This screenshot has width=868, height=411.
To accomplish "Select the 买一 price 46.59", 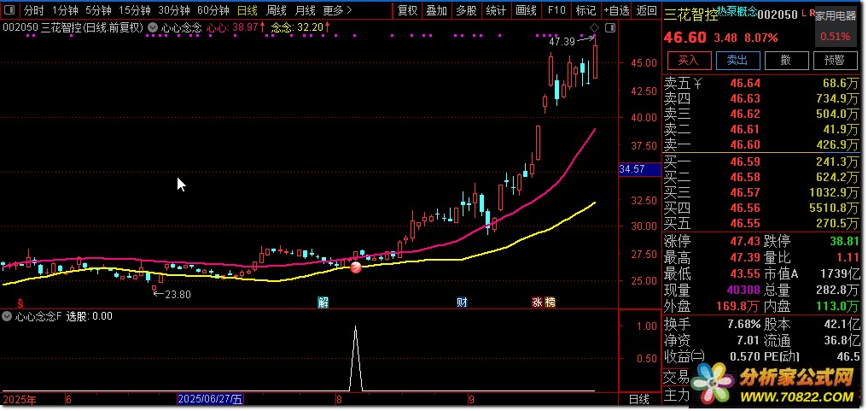I will [x=745, y=162].
